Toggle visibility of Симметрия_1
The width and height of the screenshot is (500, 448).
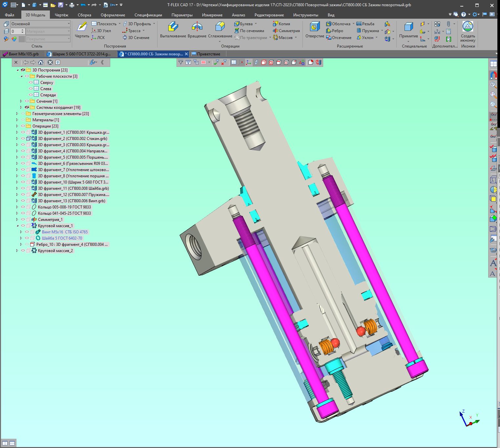23,220
